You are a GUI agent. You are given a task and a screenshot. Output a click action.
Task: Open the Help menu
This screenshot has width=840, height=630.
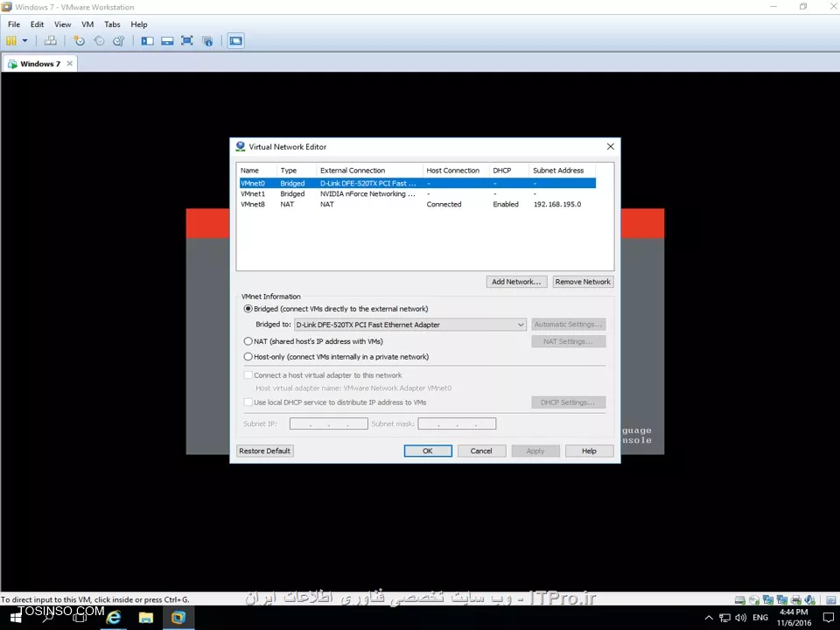tap(139, 24)
